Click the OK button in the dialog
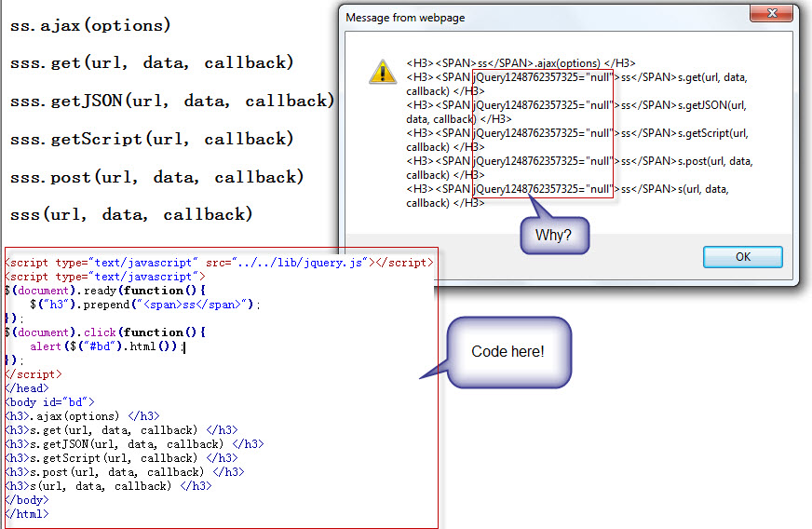Viewport: 812px width, 529px height. (x=742, y=256)
